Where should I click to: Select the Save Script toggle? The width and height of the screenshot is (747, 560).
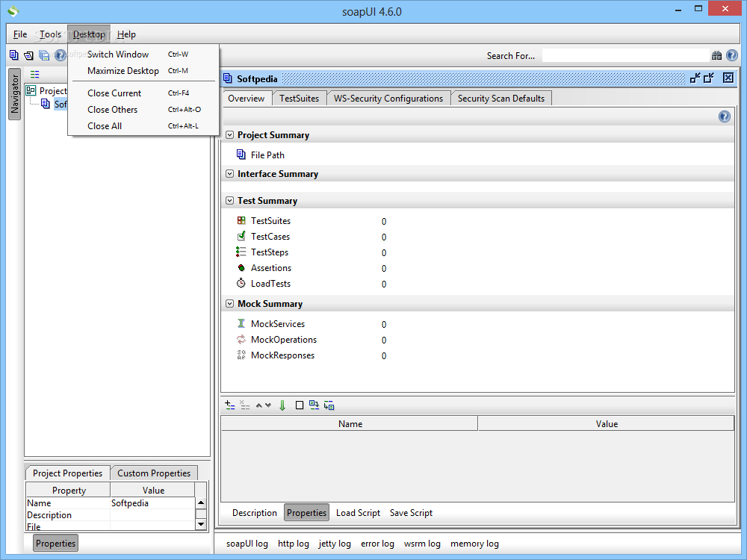411,512
